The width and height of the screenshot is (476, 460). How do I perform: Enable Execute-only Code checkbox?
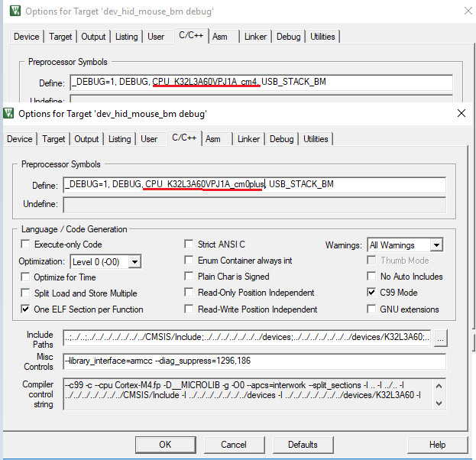27,245
